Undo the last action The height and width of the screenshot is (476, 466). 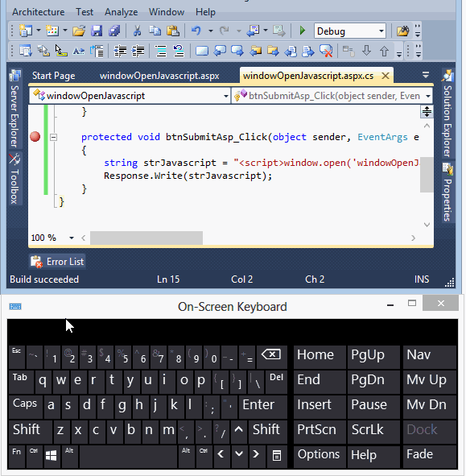[x=196, y=31]
